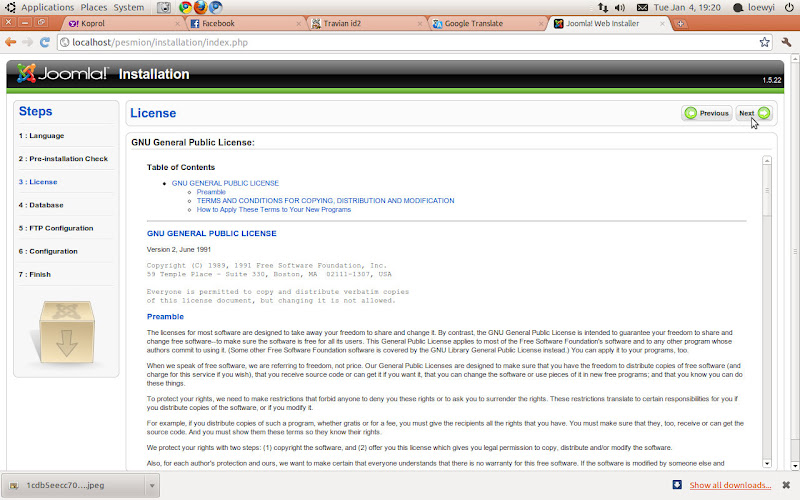This screenshot has width=800, height=500.
Task: Open the Applications menu
Action: (47, 7)
